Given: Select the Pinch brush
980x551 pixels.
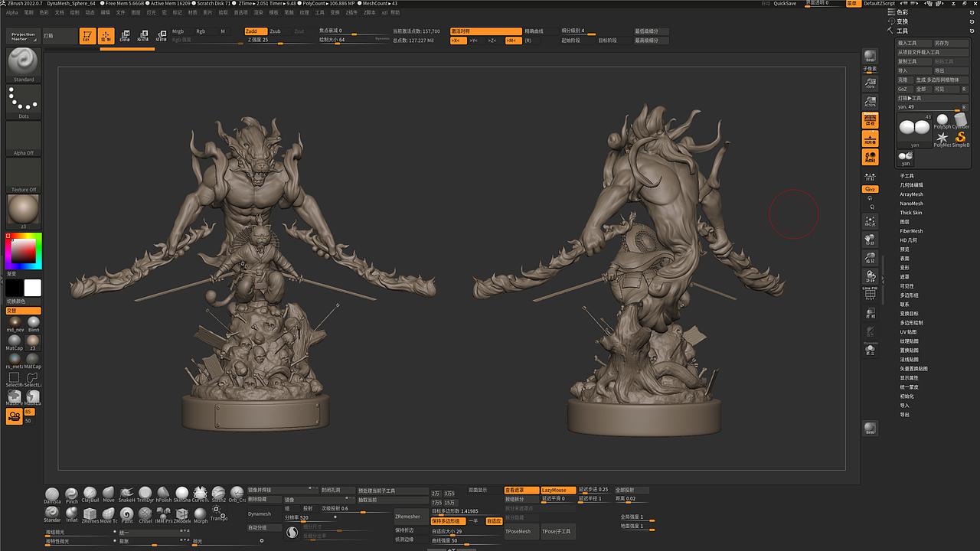Looking at the screenshot, I should click(71, 496).
